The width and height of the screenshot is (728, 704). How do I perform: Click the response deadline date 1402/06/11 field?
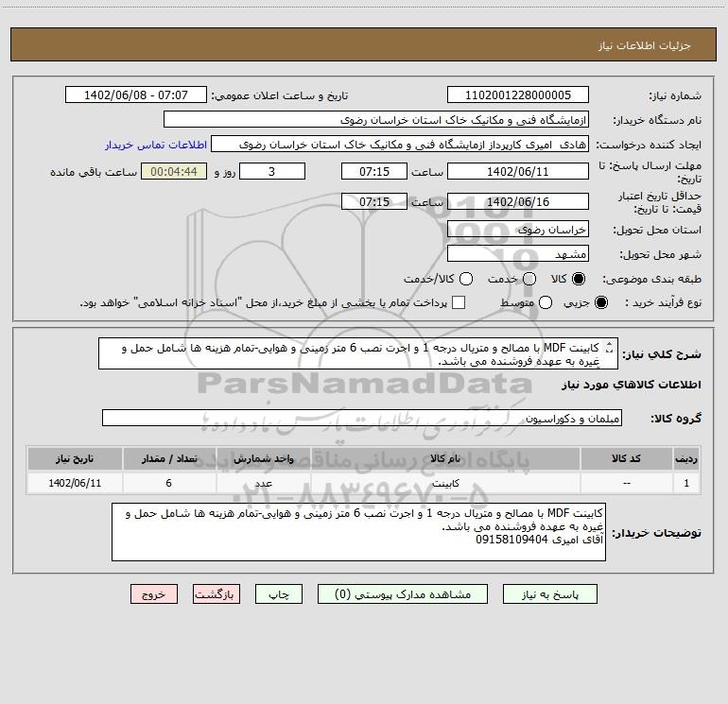click(518, 171)
